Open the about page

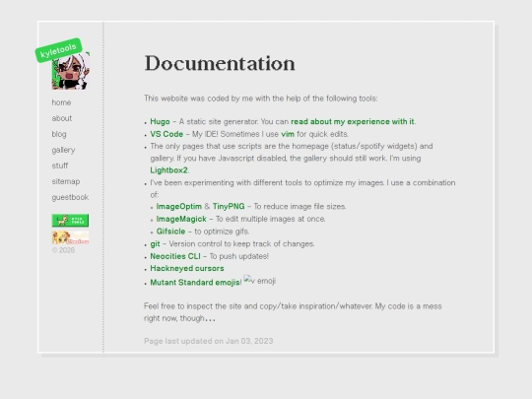(62, 118)
